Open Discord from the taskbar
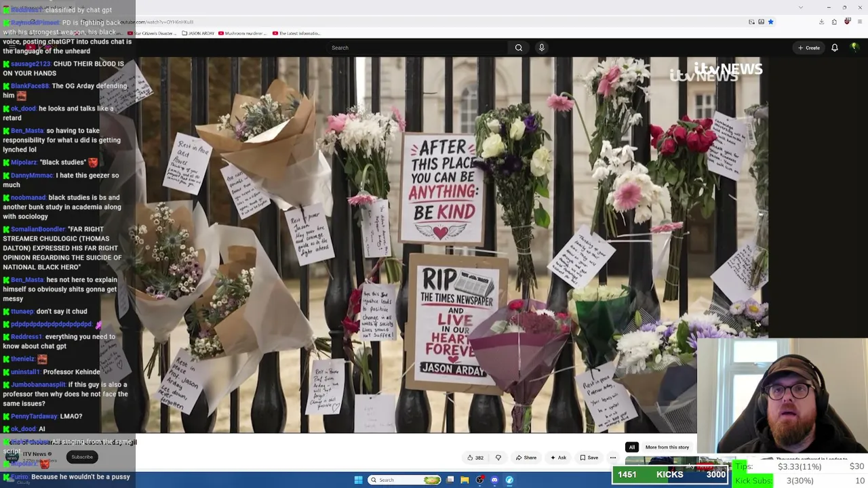This screenshot has width=868, height=488. point(494,480)
